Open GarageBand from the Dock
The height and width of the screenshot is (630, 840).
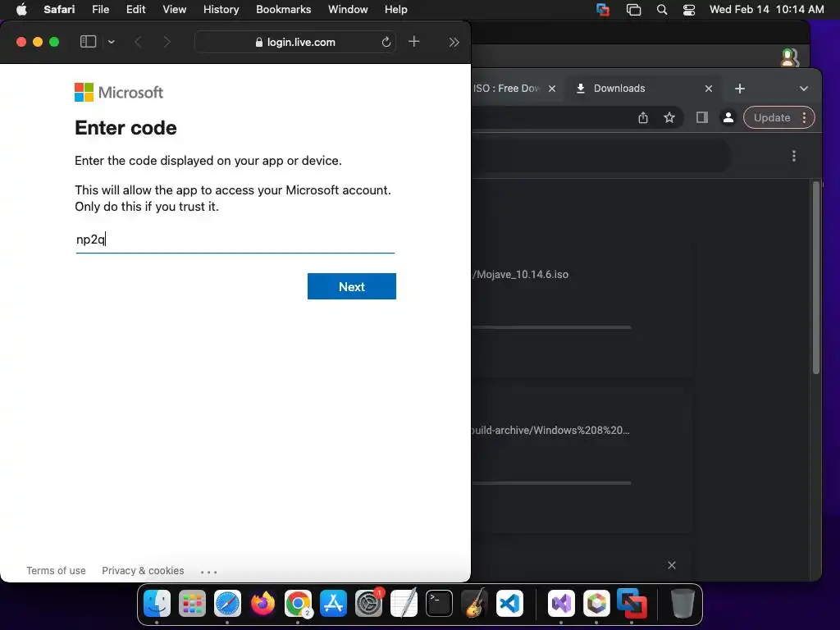click(475, 604)
